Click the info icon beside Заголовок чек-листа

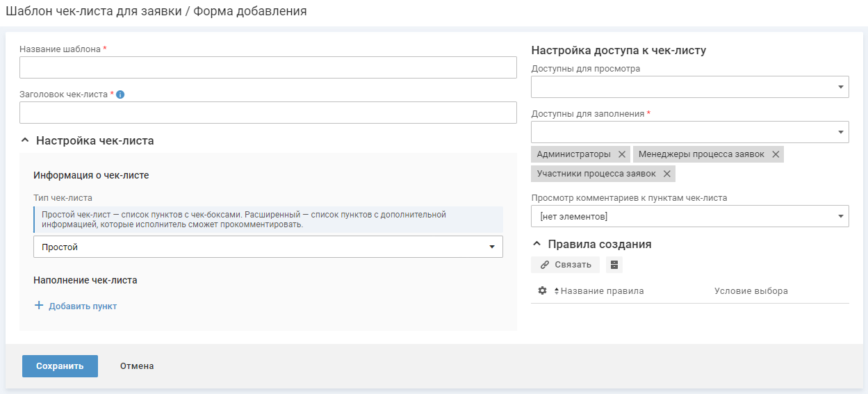click(120, 95)
